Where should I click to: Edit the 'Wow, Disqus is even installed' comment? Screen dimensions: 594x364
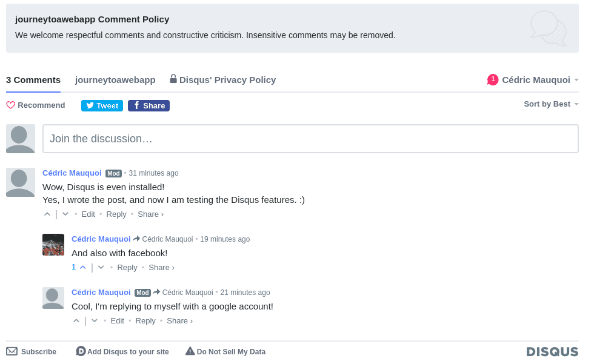[x=88, y=214]
